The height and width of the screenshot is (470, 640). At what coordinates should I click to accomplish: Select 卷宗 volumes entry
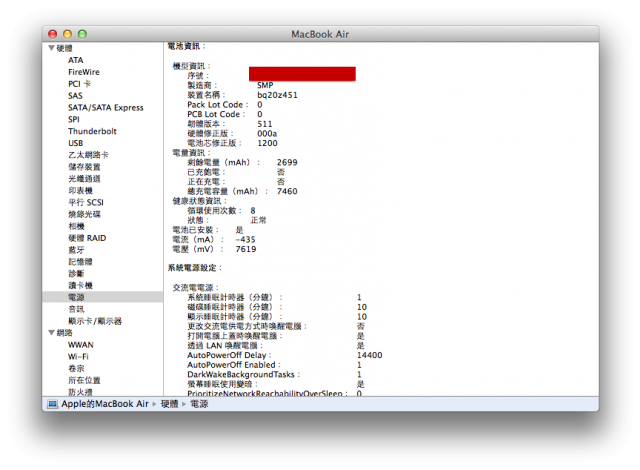[x=76, y=369]
